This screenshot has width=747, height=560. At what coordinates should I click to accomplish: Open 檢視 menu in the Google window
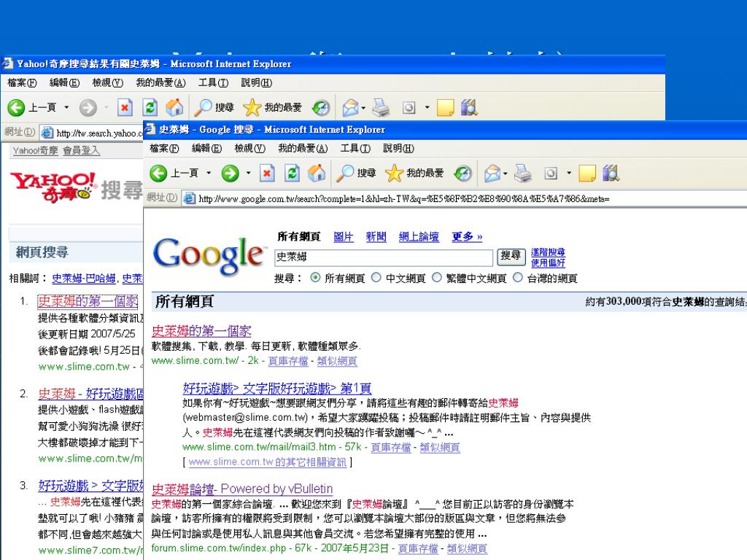(x=249, y=149)
